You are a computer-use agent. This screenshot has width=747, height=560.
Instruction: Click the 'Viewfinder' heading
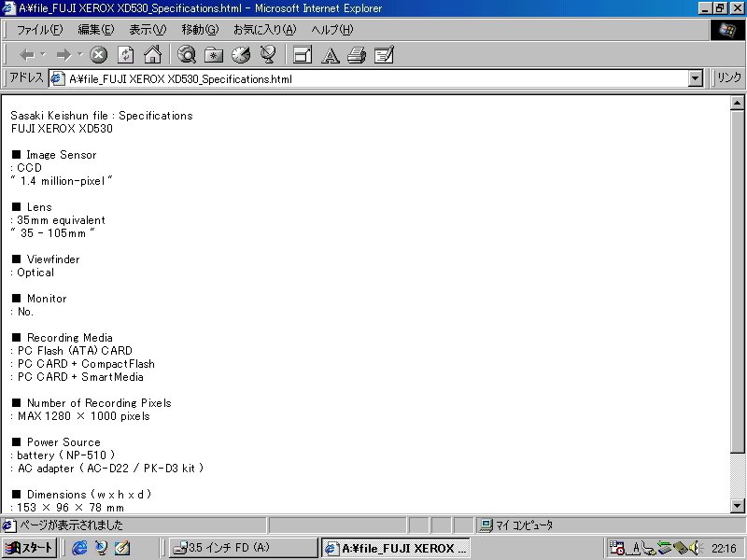(53, 259)
